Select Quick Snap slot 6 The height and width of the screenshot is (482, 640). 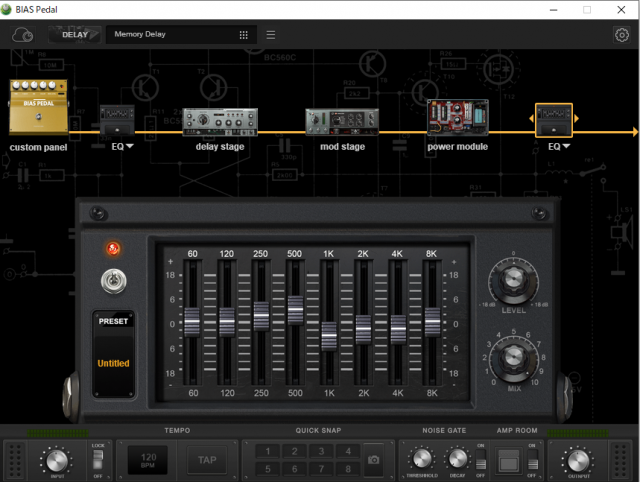click(x=295, y=469)
